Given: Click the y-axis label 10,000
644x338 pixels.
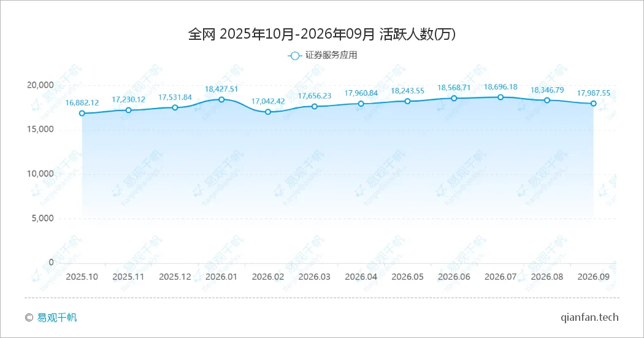Looking at the screenshot, I should [x=40, y=174].
